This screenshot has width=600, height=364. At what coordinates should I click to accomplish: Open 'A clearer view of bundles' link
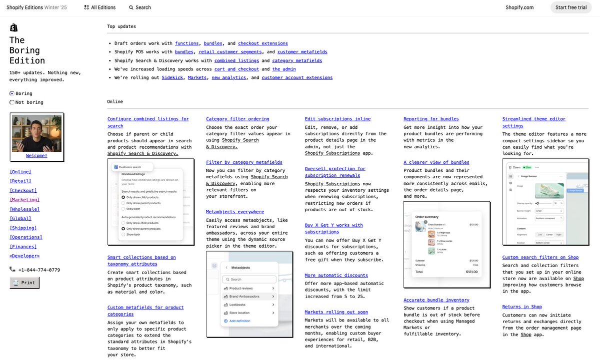[436, 162]
